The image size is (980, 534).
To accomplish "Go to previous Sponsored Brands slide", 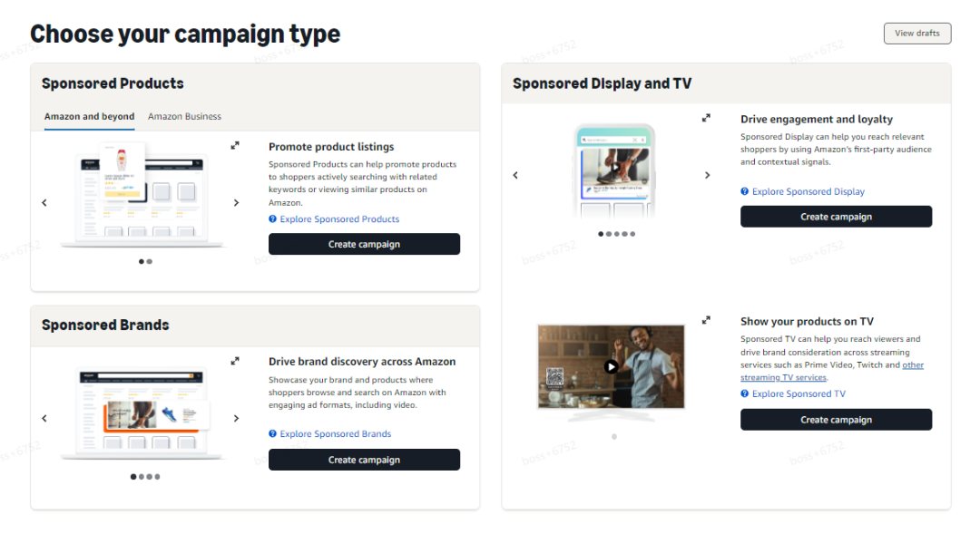I will [44, 419].
